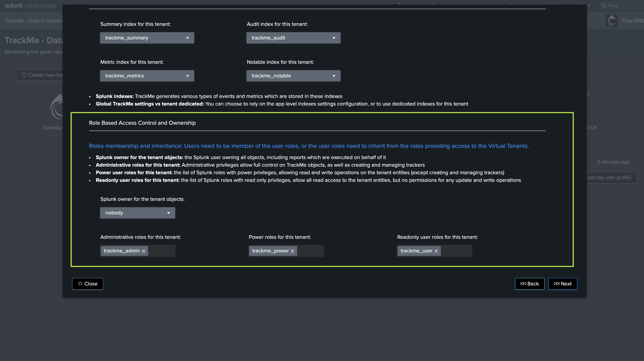Remove the trackme_user role tag
The width and height of the screenshot is (644, 361).
(436, 251)
